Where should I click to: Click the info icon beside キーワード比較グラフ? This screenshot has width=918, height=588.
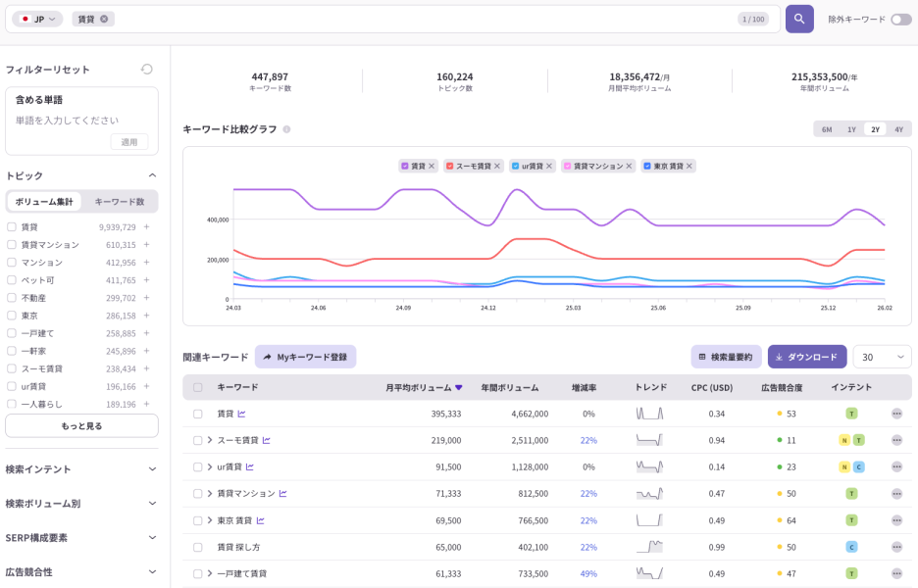pos(287,128)
